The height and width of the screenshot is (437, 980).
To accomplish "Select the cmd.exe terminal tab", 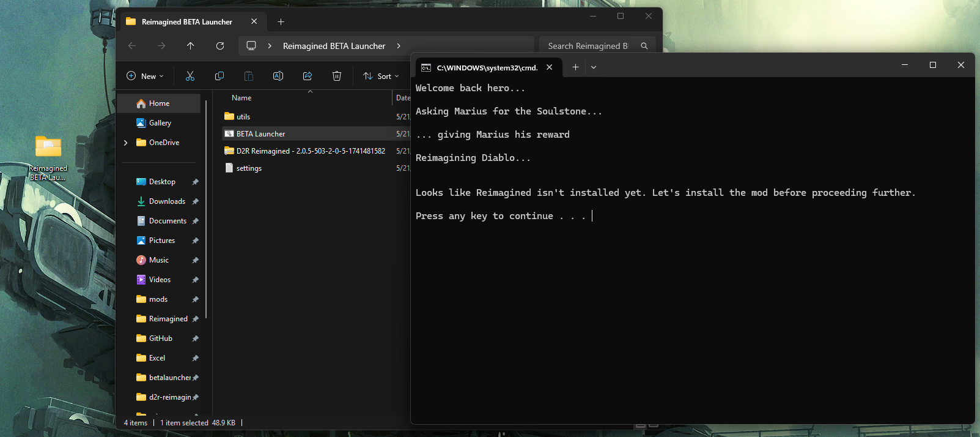I will (487, 67).
